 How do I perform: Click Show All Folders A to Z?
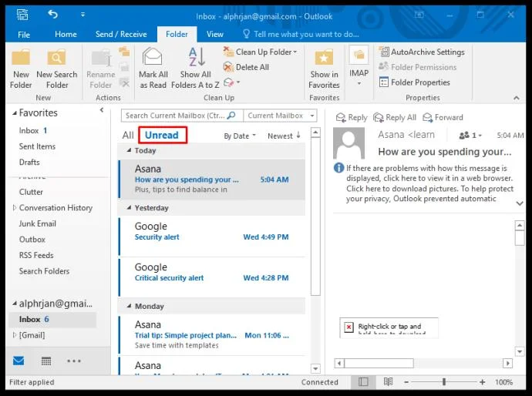pos(196,59)
